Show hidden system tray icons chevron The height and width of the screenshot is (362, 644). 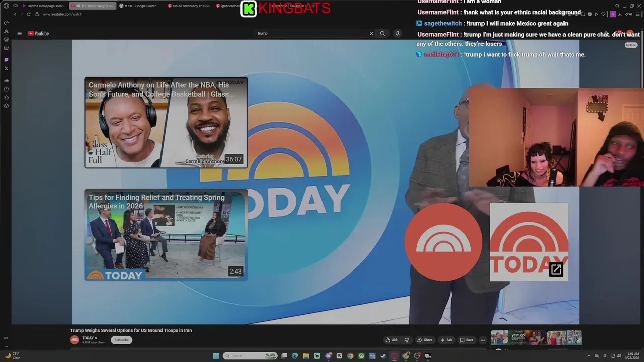(588, 356)
